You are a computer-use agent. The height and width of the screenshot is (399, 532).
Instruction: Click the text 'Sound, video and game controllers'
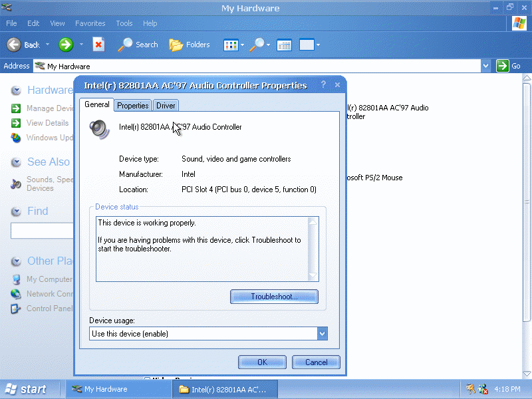(236, 159)
